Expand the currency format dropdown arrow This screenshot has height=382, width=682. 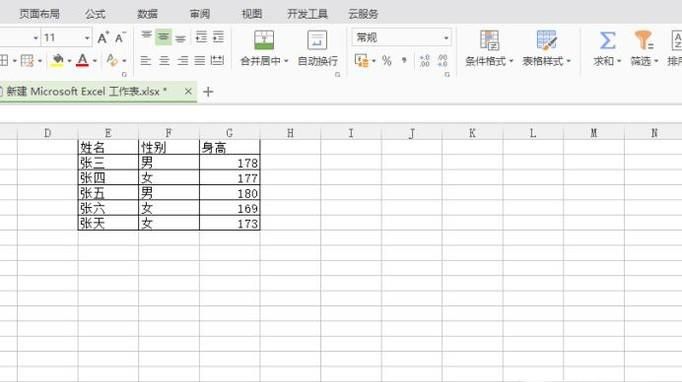click(x=374, y=61)
